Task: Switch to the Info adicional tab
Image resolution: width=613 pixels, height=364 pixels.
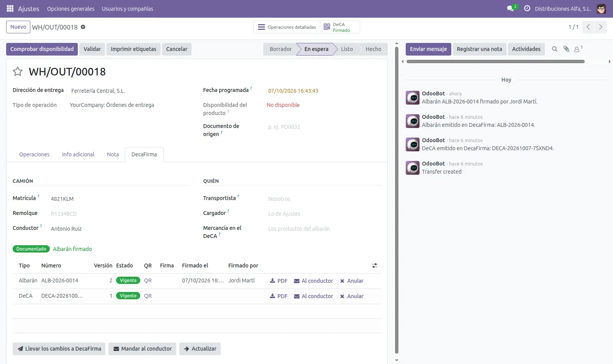Action: tap(78, 154)
